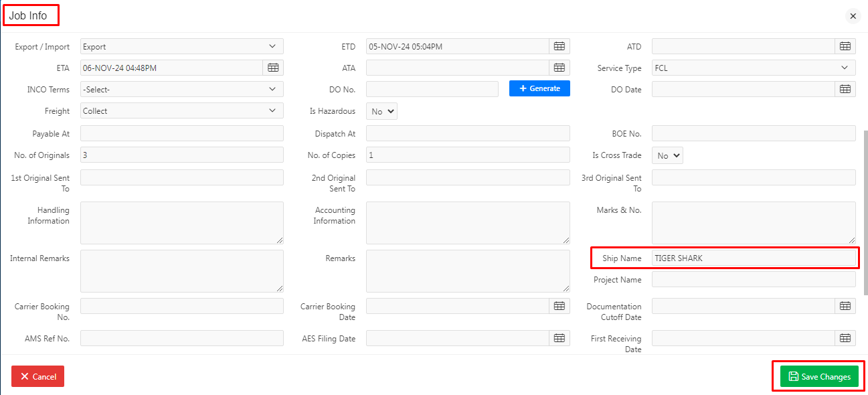Viewport: 868px width, 395px height.
Task: Generate a DO number
Action: tap(539, 88)
